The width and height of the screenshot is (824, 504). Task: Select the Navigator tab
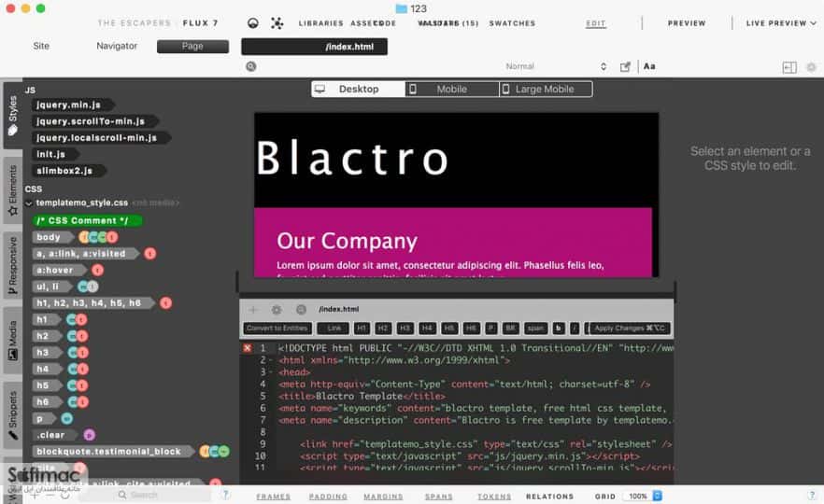(117, 47)
